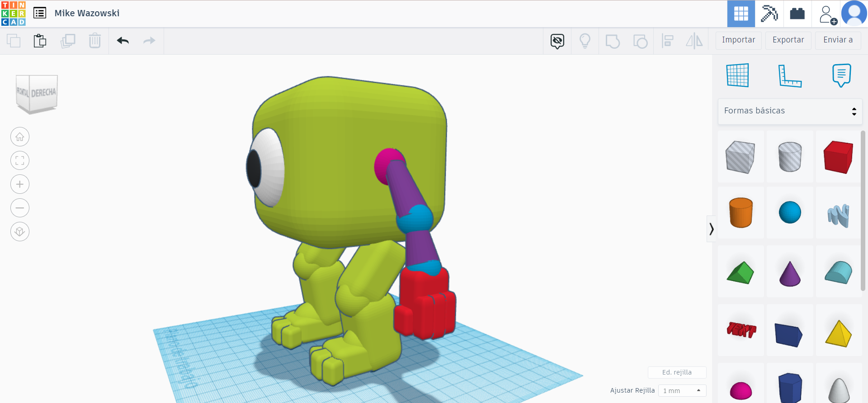
Task: Open the Ajustar Rejilla 1 mm dropdown
Action: (682, 391)
